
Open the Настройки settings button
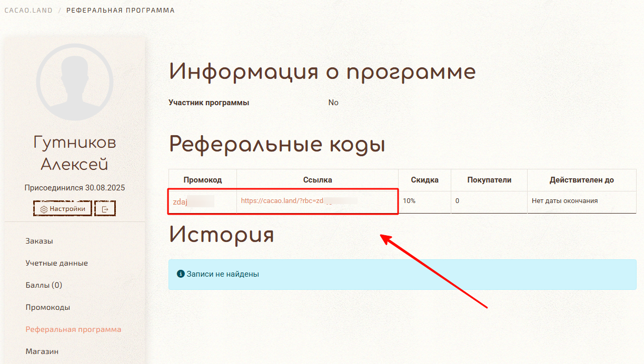(x=63, y=209)
